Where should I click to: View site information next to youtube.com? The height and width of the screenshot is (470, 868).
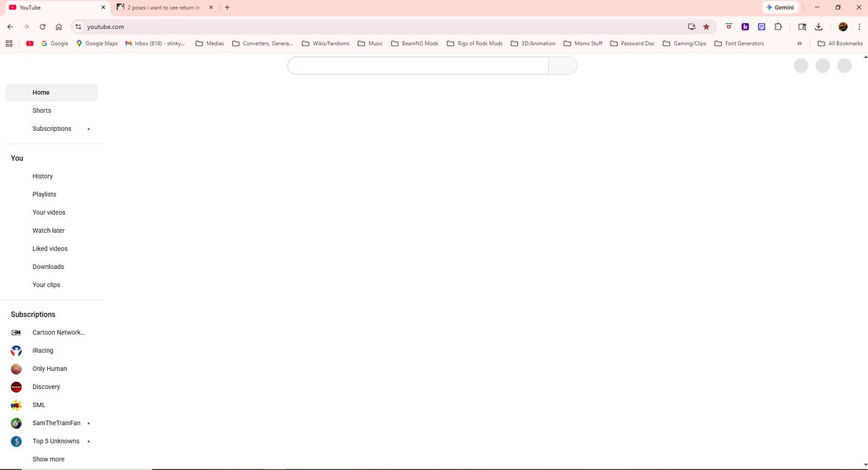click(79, 27)
